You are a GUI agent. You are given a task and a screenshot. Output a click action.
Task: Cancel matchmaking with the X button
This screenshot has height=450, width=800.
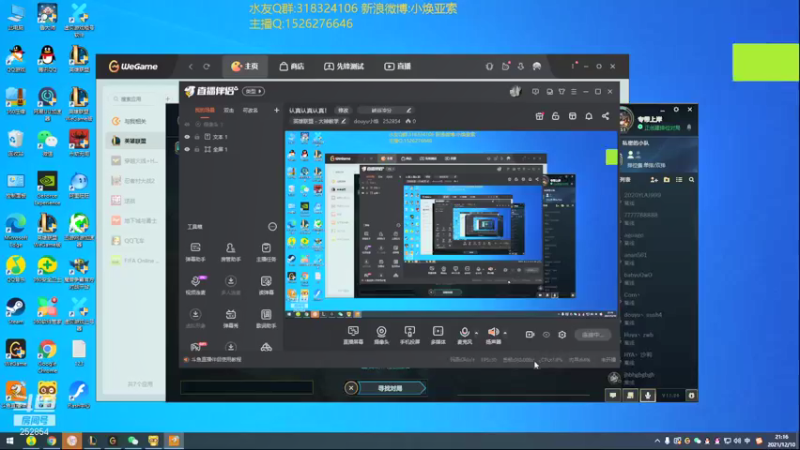click(351, 388)
